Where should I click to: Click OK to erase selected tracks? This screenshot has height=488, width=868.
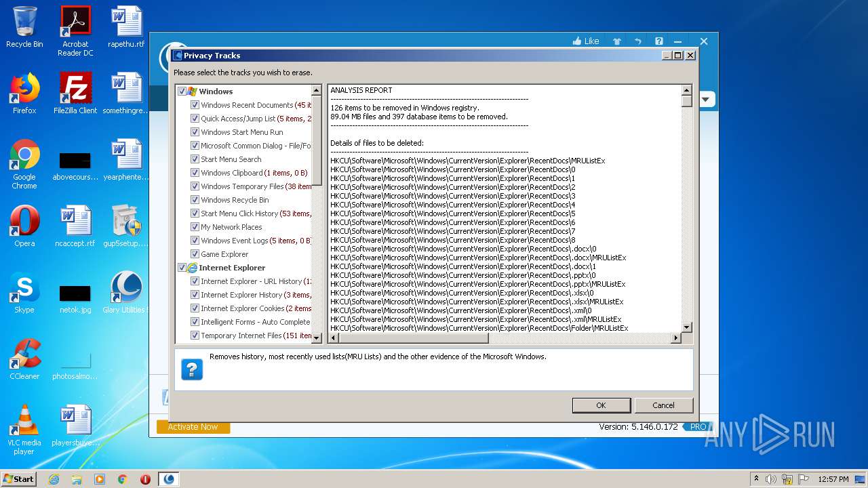(x=601, y=405)
